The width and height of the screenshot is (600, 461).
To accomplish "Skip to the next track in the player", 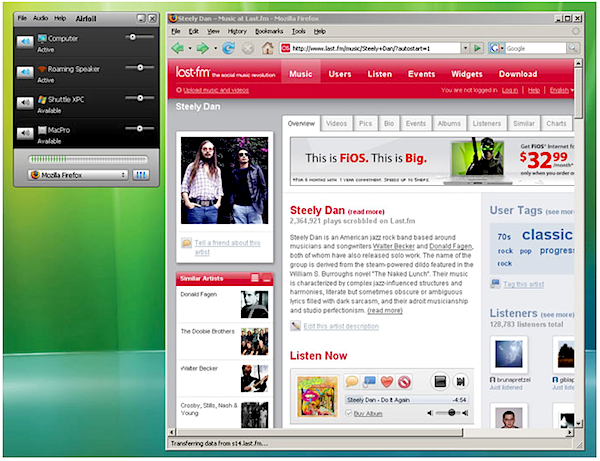I will (461, 381).
